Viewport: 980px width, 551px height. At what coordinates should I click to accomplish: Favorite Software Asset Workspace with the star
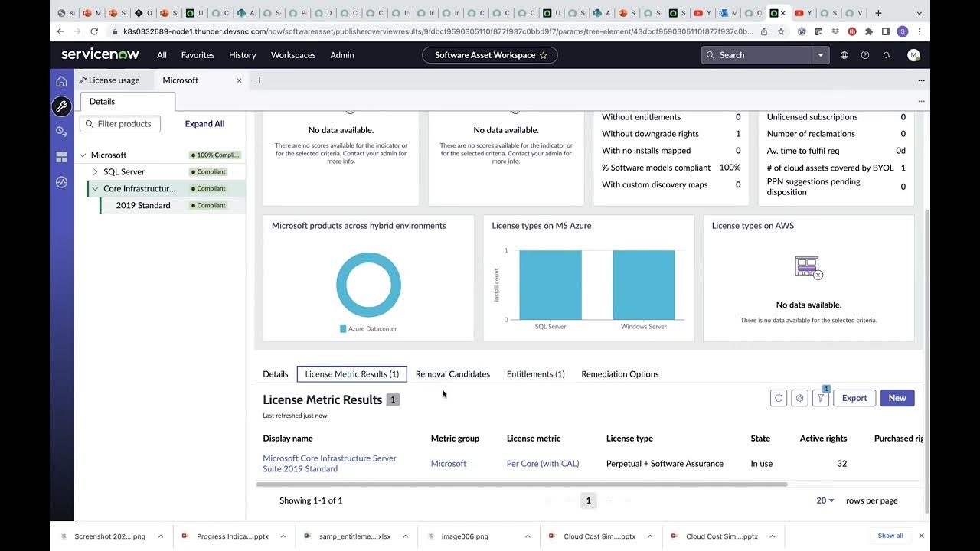544,55
